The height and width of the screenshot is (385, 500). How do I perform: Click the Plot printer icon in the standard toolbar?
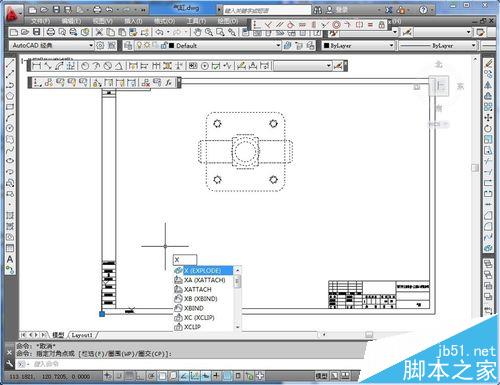point(51,32)
